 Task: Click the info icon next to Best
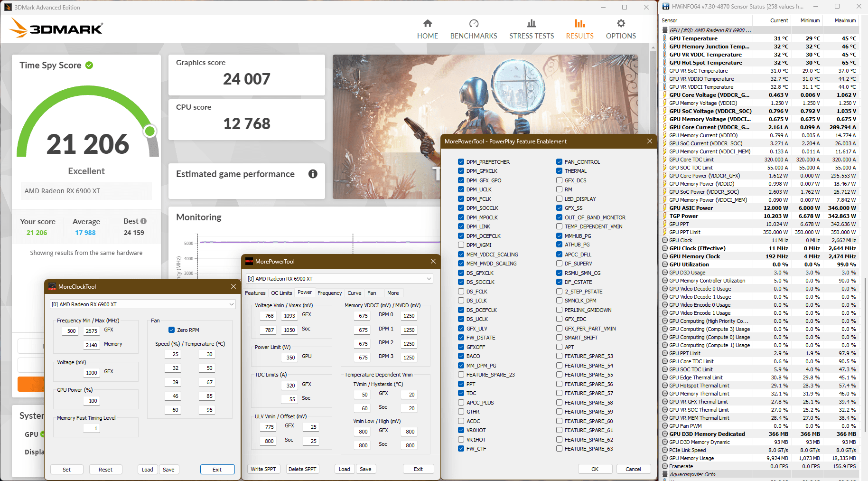tap(143, 221)
